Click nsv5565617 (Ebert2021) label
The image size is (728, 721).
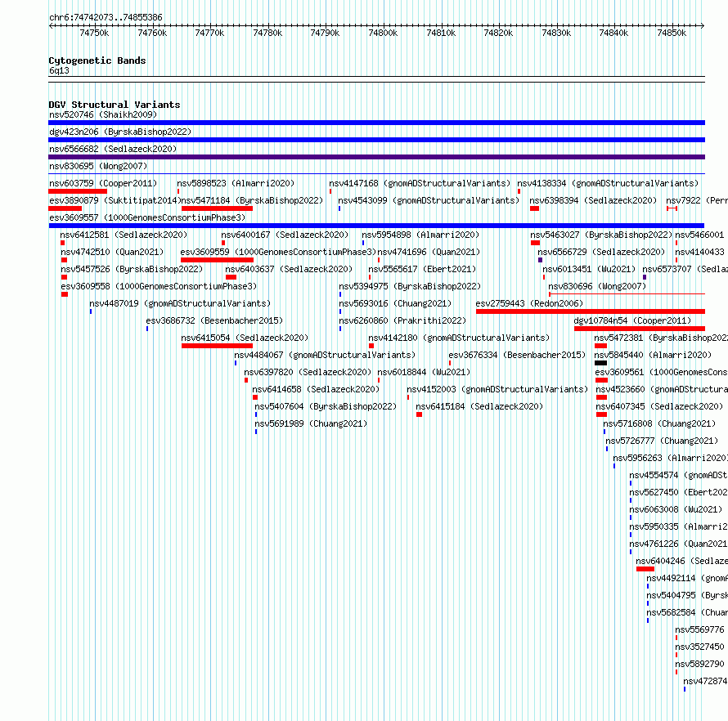[422, 269]
